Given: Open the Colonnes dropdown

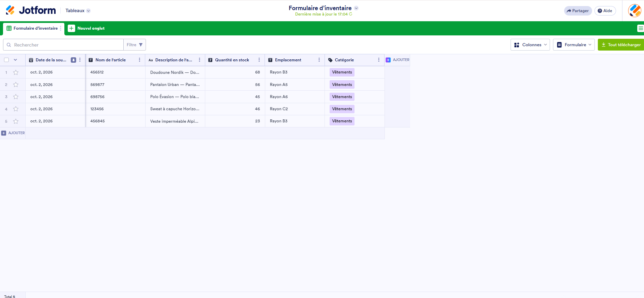Looking at the screenshot, I should [530, 45].
